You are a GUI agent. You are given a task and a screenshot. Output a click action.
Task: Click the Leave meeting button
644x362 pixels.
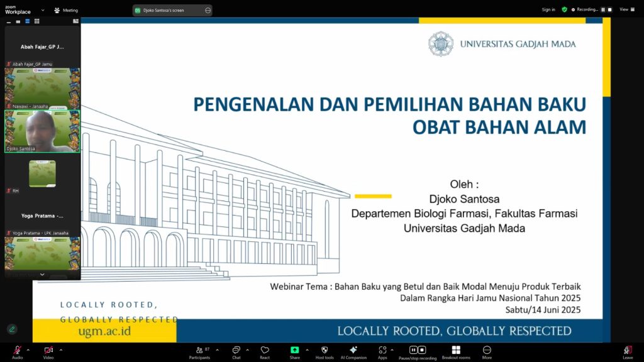(x=627, y=351)
